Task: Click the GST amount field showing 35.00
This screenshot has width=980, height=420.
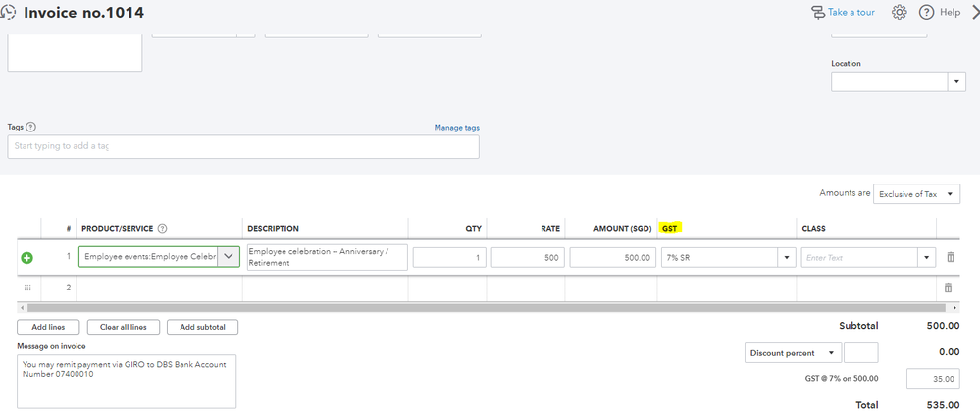Action: point(933,379)
